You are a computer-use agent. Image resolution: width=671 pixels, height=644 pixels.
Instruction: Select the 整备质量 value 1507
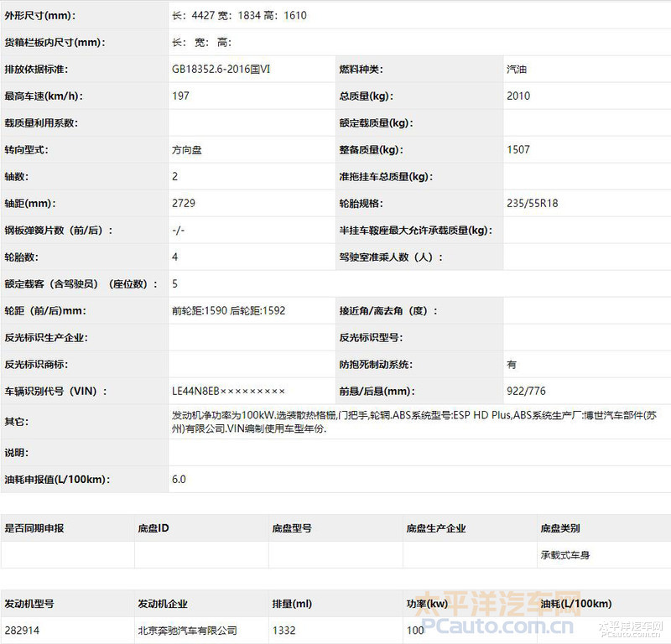click(x=518, y=150)
